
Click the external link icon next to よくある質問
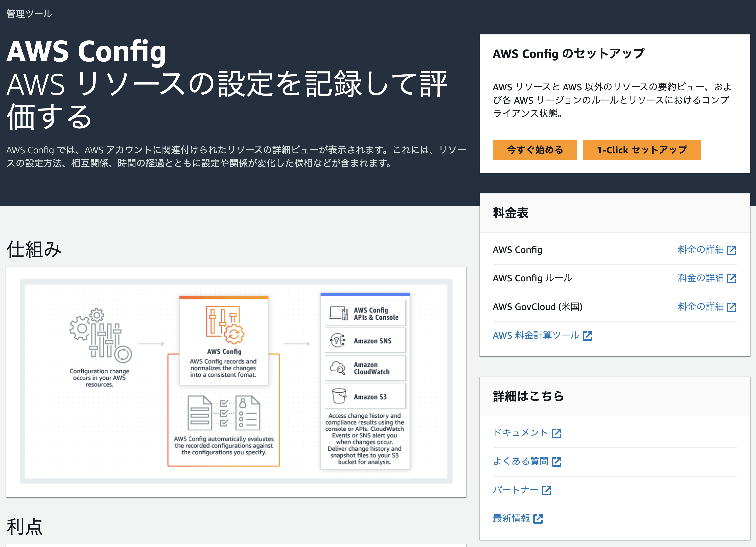click(x=557, y=462)
